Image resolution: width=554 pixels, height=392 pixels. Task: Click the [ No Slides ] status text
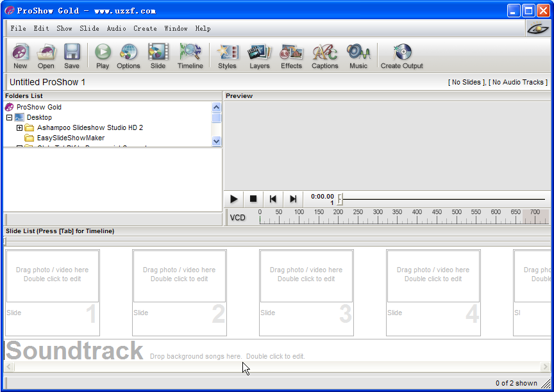467,82
